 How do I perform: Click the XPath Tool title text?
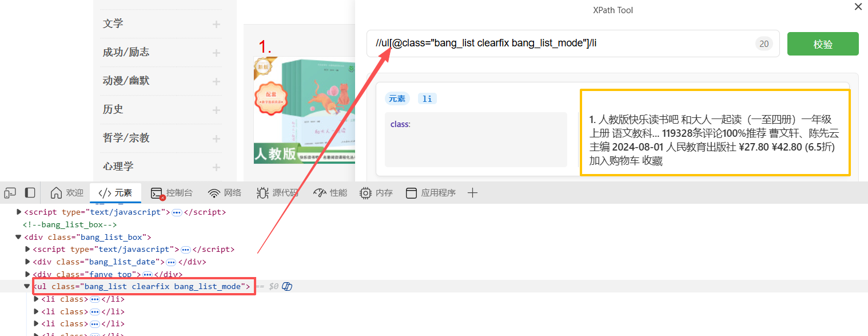click(613, 10)
